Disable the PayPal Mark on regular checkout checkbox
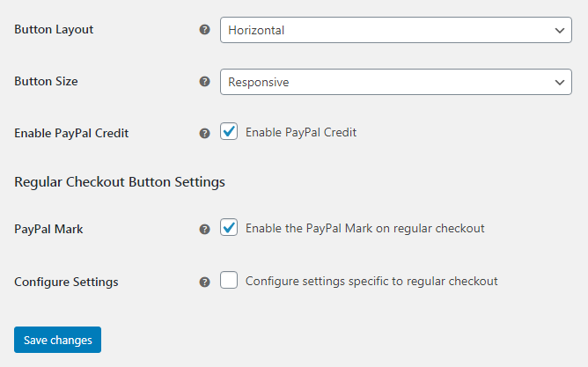Image resolution: width=588 pixels, height=367 pixels. tap(229, 227)
